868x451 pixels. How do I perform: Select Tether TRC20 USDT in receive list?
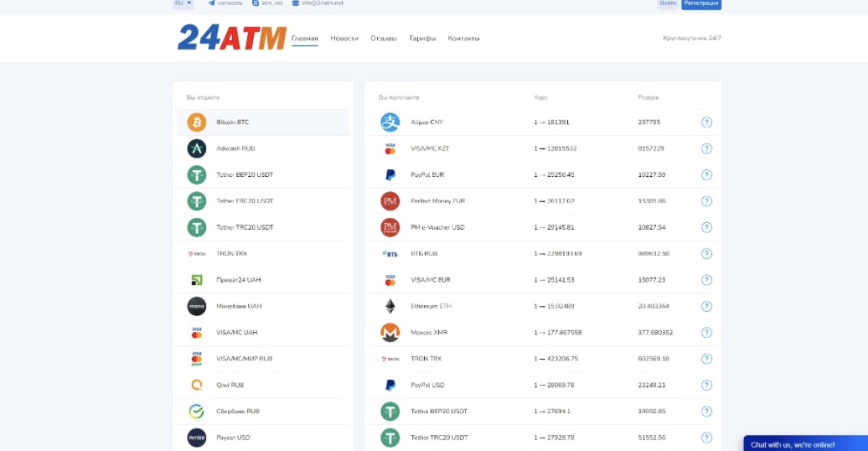coord(543,438)
